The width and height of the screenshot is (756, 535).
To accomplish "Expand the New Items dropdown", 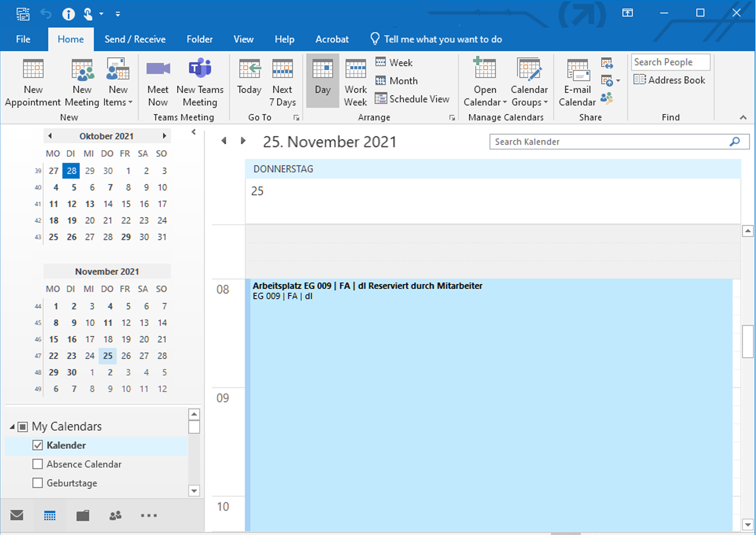I will click(x=118, y=95).
